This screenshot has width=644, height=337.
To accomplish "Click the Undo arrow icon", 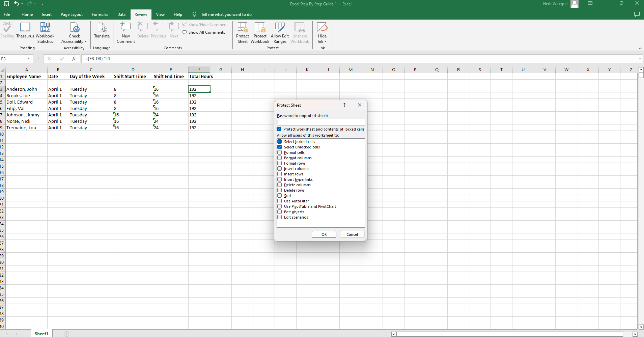I will point(17,4).
